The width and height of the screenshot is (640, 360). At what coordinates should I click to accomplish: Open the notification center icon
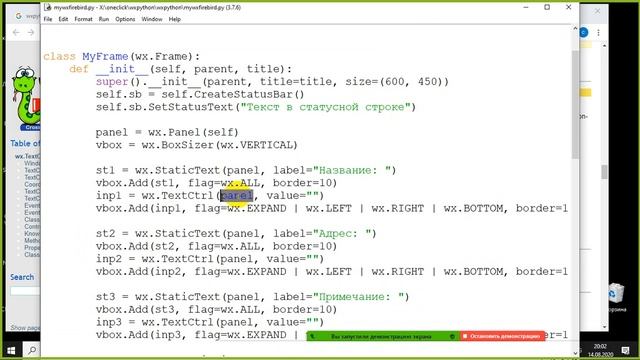pos(625,350)
